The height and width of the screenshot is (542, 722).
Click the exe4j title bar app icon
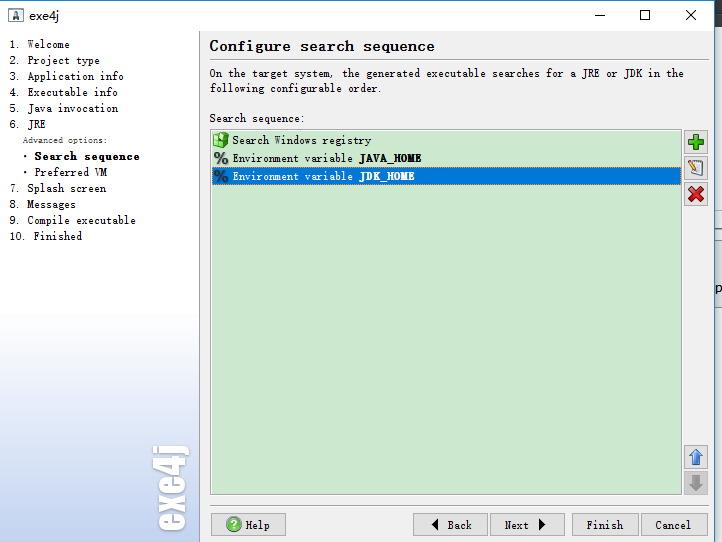click(x=16, y=15)
